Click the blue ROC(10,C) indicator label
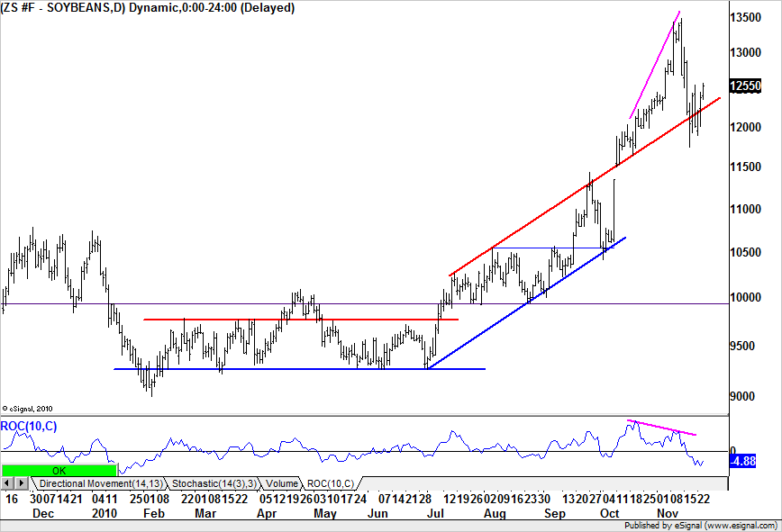Viewport: 782px width, 532px height. (x=30, y=426)
